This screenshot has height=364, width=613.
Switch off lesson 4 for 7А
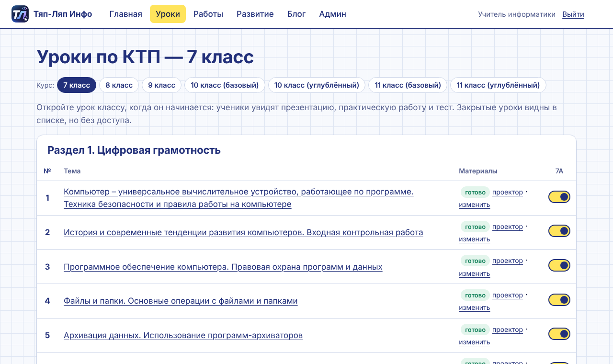tap(559, 300)
